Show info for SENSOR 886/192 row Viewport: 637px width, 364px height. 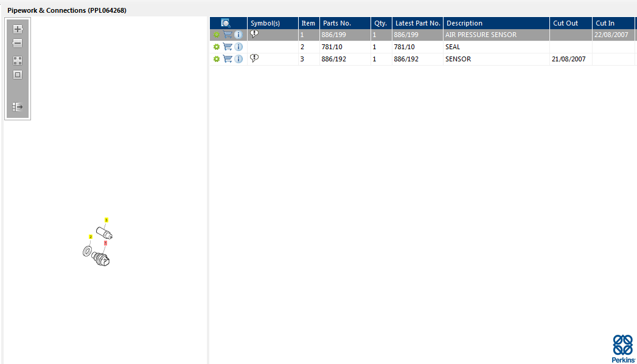click(x=238, y=59)
